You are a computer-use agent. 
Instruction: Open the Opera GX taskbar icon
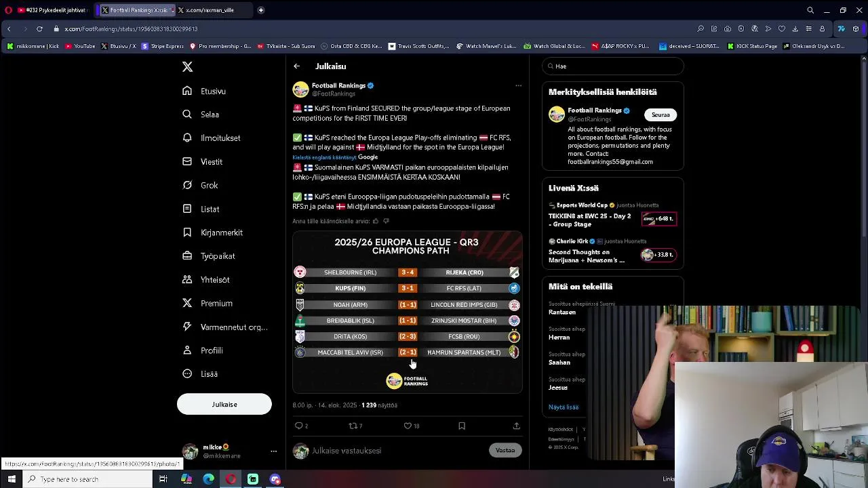(231, 479)
